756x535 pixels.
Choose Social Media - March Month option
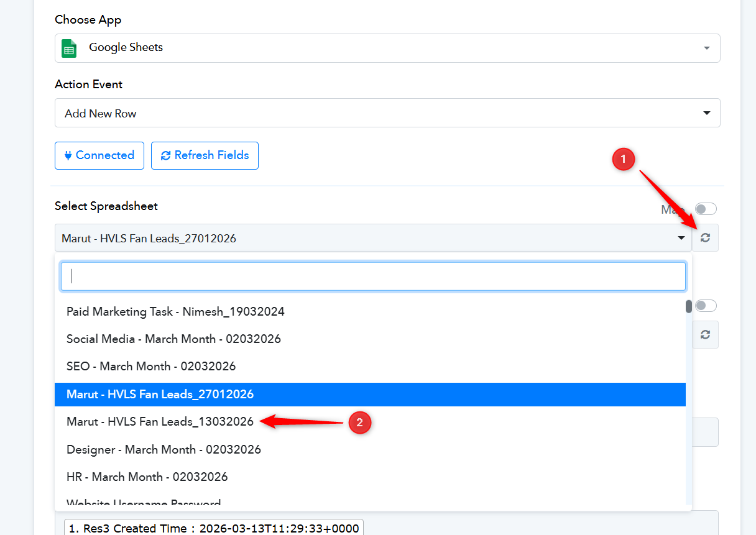point(173,339)
